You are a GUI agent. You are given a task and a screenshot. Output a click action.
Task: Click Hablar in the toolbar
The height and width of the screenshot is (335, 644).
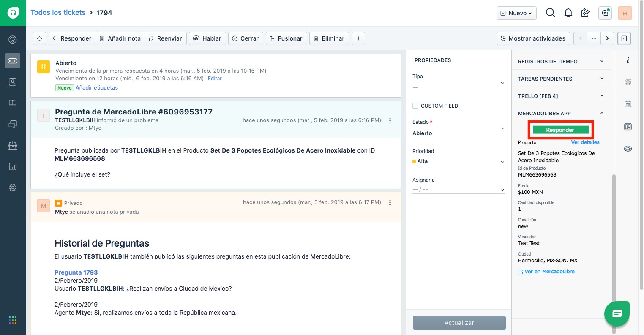click(x=207, y=38)
